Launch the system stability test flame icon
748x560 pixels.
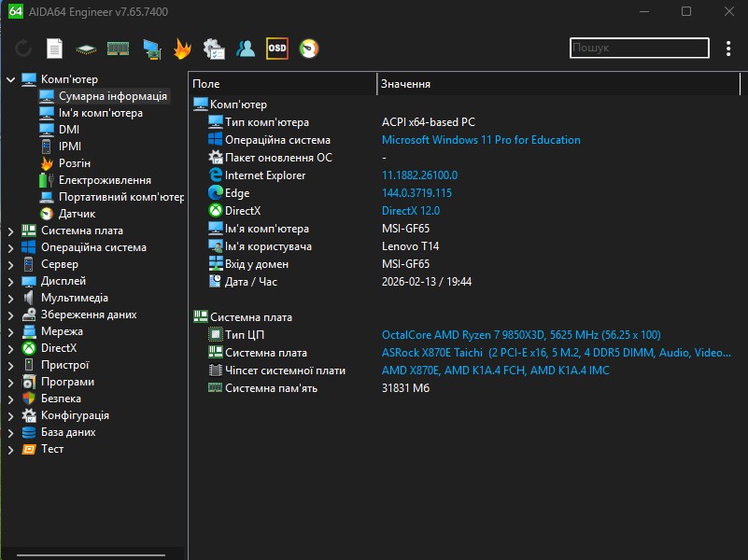coord(182,49)
